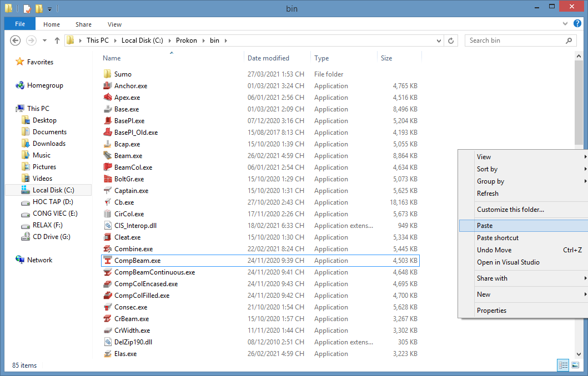The image size is (588, 376).
Task: Expand the ribbon with chevron arrow
Action: coord(566,24)
